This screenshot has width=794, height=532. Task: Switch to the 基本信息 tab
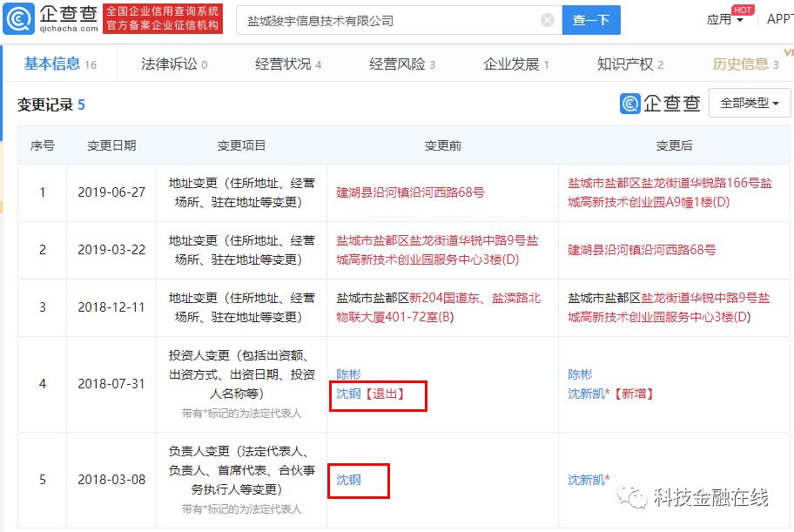click(50, 64)
